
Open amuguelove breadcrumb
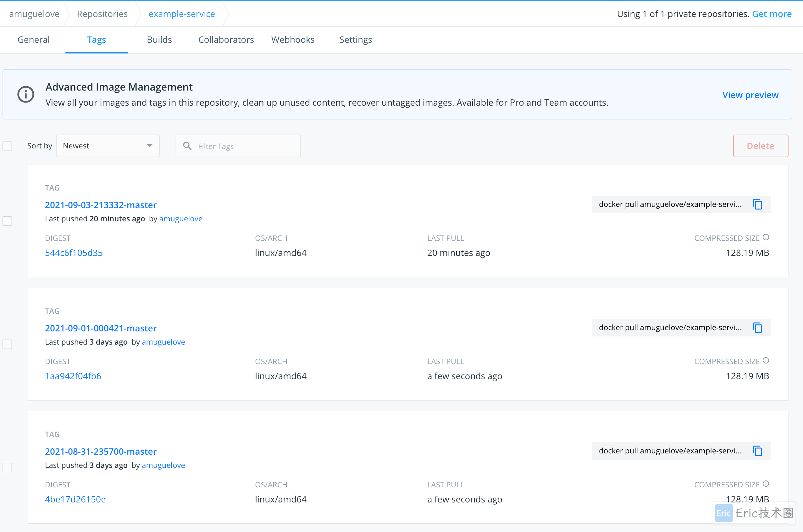click(x=34, y=14)
